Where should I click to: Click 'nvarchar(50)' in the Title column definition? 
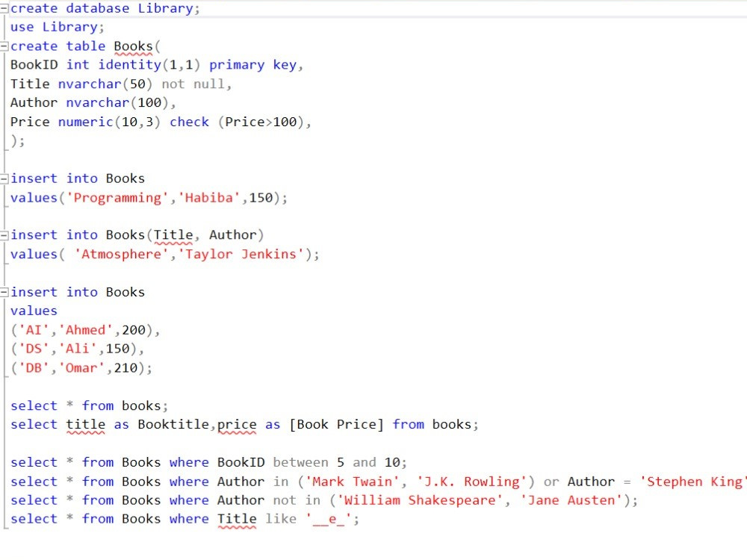point(105,84)
